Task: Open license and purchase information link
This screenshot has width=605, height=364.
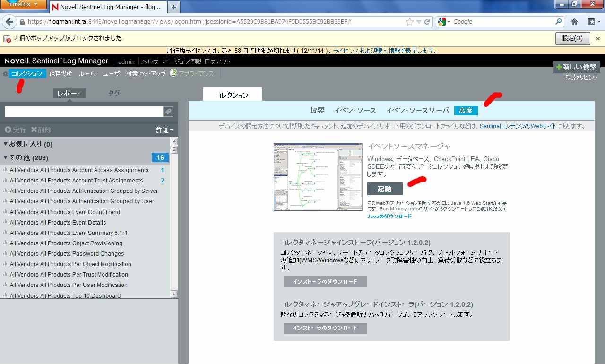Action: click(x=385, y=51)
